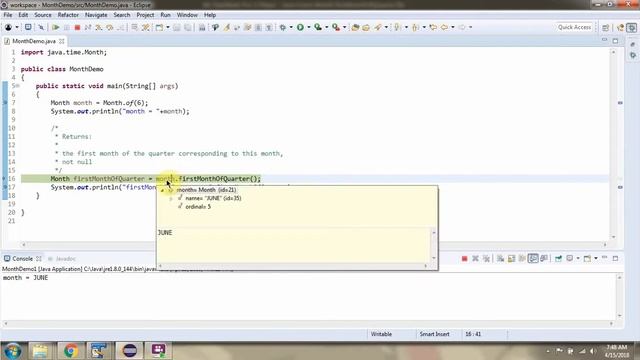This screenshot has width=640, height=360.
Task: Open the Debug launch dropdown arrow
Action: click(291, 27)
